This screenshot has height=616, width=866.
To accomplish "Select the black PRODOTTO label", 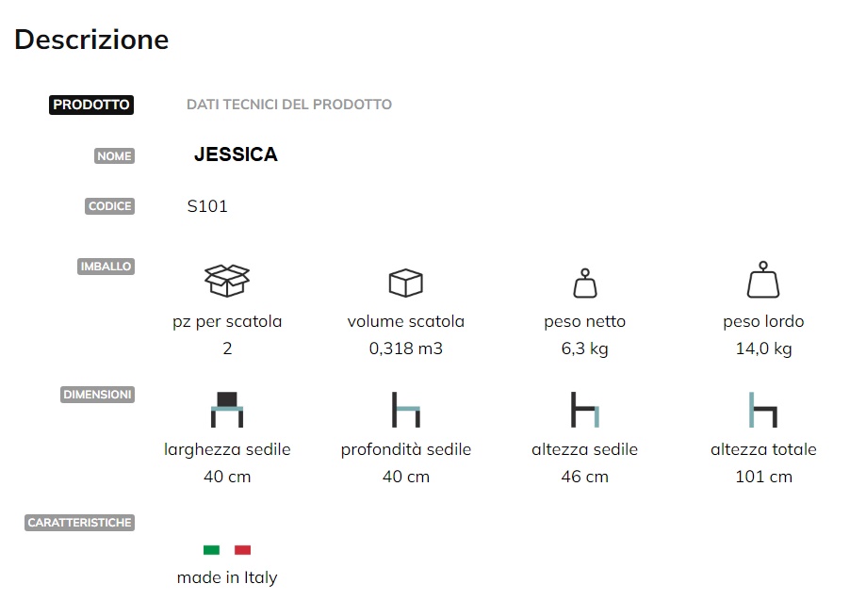I will (91, 105).
